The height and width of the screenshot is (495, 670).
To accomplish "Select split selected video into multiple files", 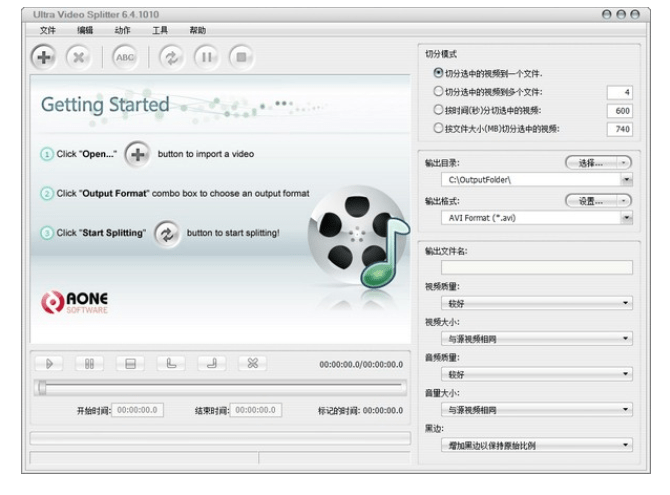I will (x=438, y=91).
